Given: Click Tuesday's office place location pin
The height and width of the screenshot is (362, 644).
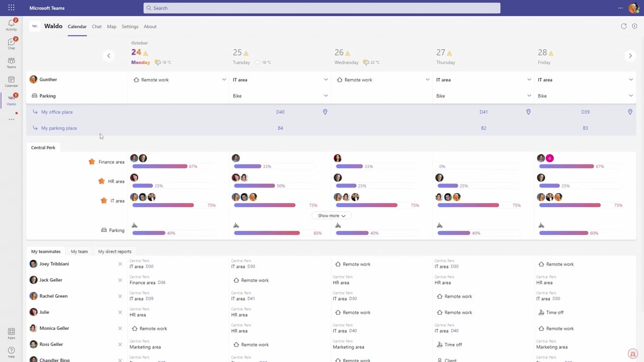Looking at the screenshot, I should pyautogui.click(x=325, y=112).
